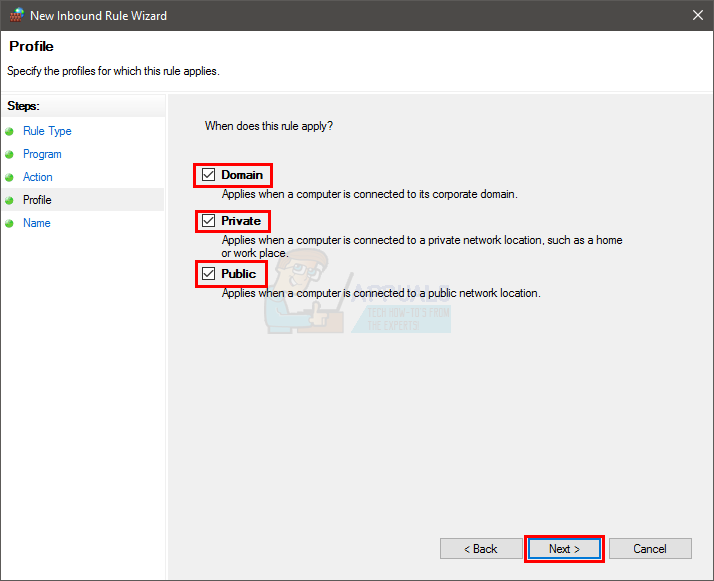Open the Program step in sidebar
This screenshot has width=714, height=581.
pyautogui.click(x=42, y=154)
